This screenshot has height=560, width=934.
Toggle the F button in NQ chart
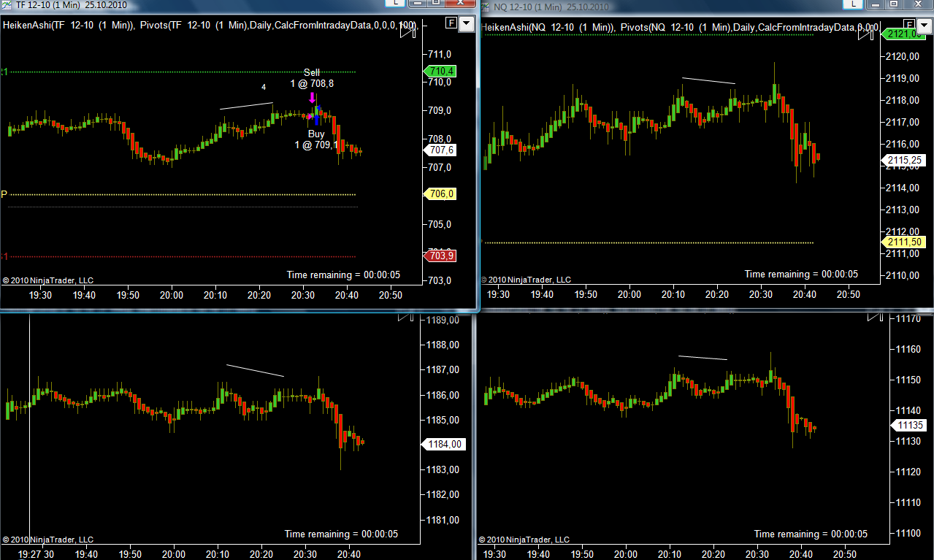click(x=910, y=23)
